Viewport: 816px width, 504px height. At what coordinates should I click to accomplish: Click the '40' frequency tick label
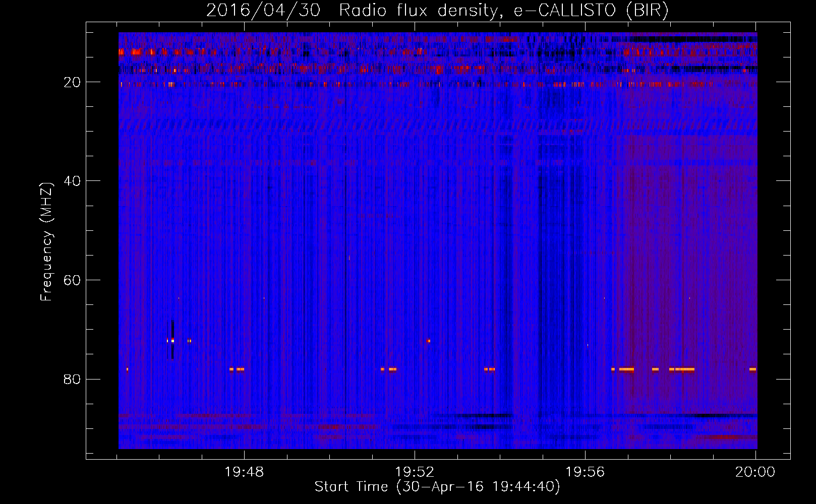coord(72,181)
